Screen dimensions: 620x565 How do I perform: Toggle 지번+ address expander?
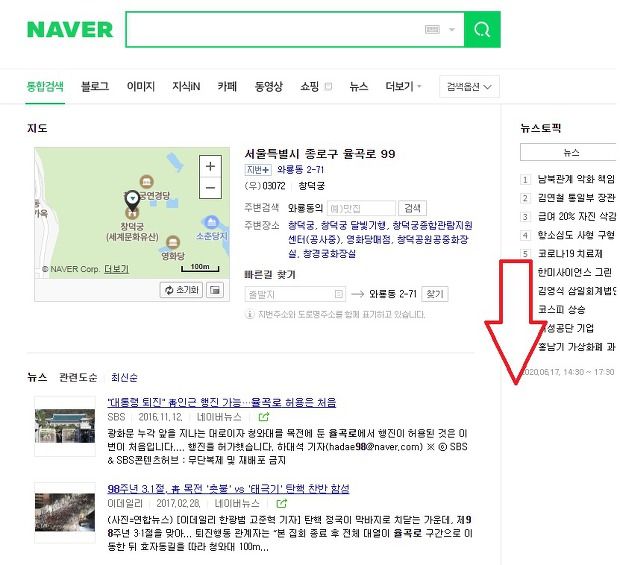point(258,170)
